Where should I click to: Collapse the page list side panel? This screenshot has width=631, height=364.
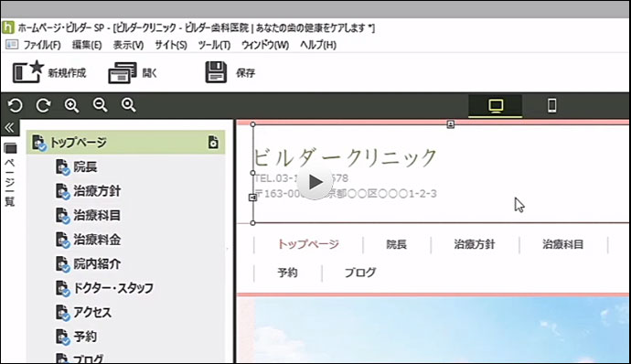[9, 128]
